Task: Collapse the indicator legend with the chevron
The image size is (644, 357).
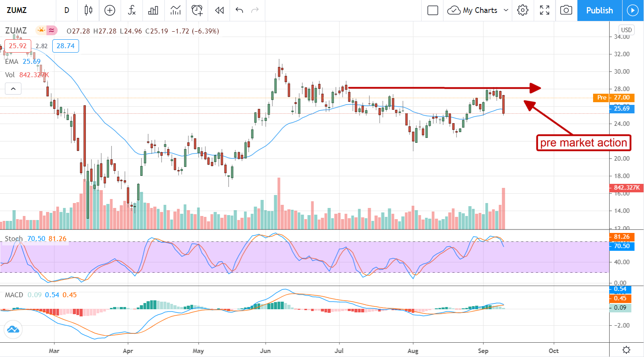Action: click(x=13, y=89)
